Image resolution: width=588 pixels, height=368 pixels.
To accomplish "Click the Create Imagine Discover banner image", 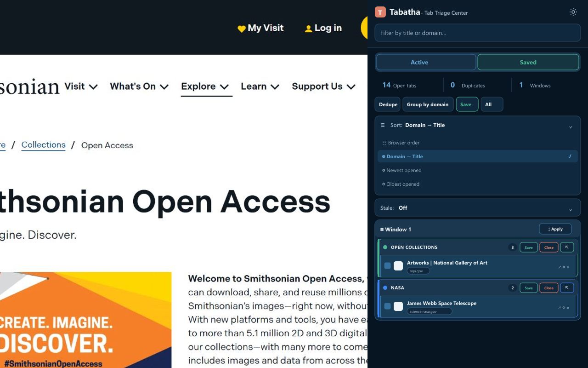I will click(x=85, y=320).
